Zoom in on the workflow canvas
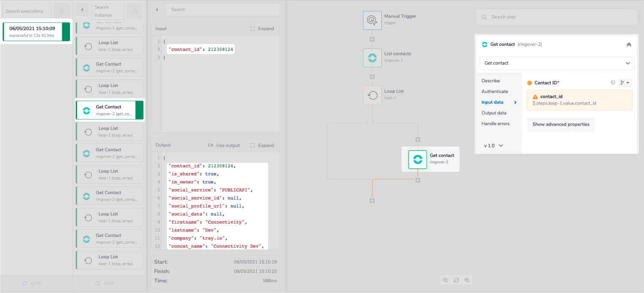The width and height of the screenshot is (644, 293). [x=467, y=280]
